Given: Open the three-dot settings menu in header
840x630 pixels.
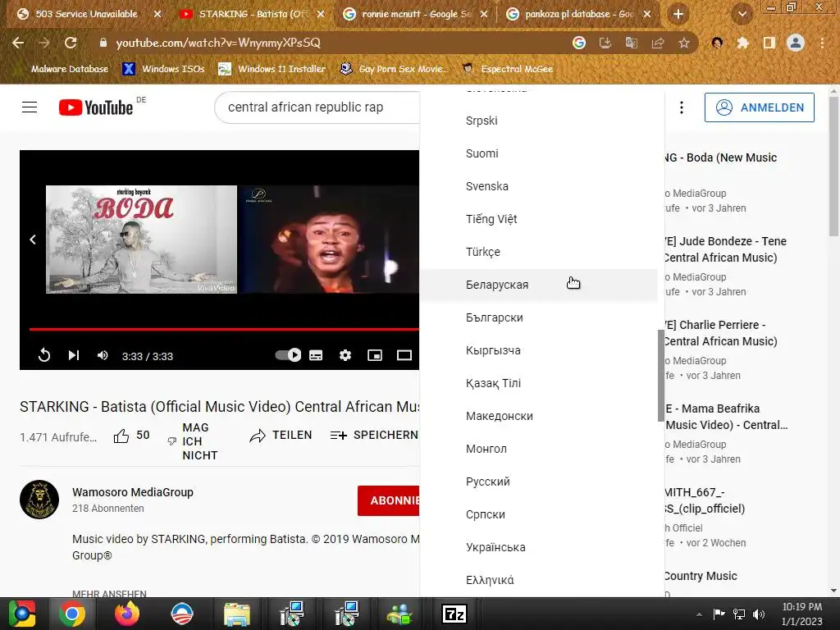Looking at the screenshot, I should click(682, 107).
